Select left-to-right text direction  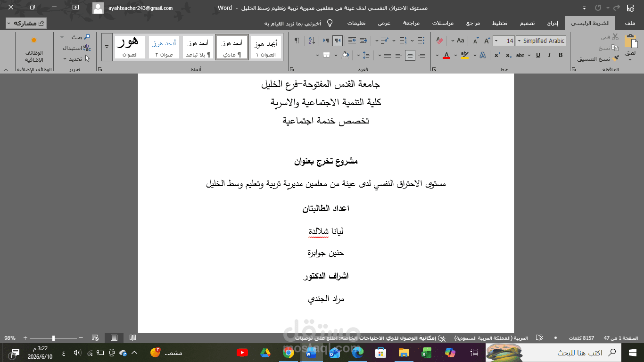pyautogui.click(x=326, y=41)
